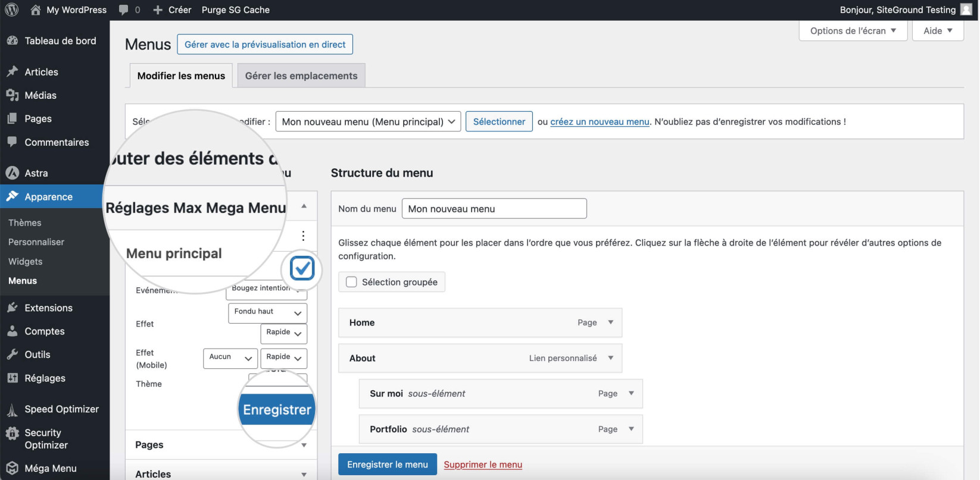This screenshot has height=480, width=980.
Task: Select the Home menu item bar
Action: (480, 322)
